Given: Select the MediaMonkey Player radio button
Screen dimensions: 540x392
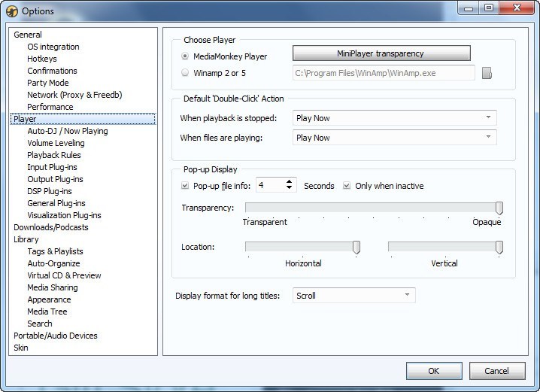Looking at the screenshot, I should [x=186, y=56].
